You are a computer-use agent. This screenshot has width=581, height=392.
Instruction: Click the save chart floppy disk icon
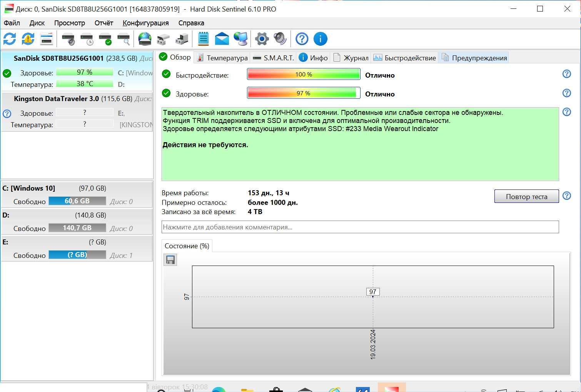coord(170,260)
